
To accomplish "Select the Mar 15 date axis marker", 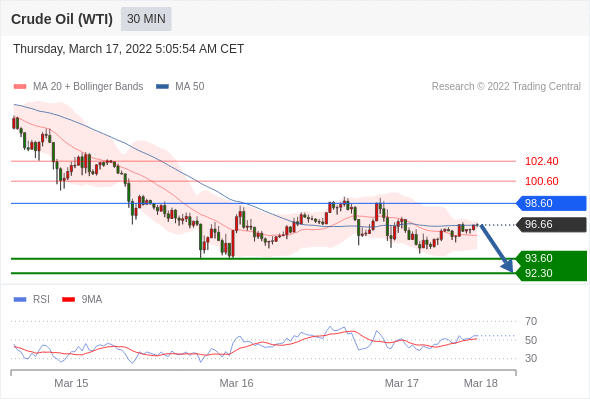I will point(71,383).
